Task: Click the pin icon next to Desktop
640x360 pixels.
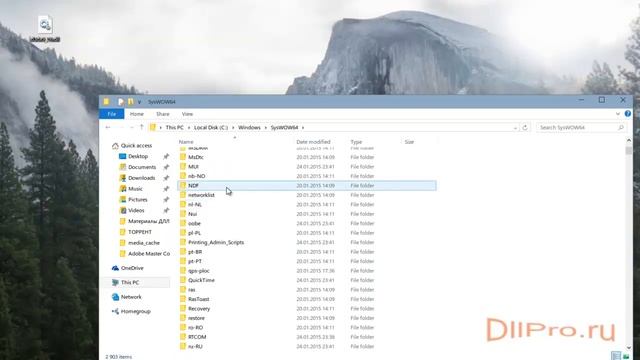Action: (x=166, y=156)
